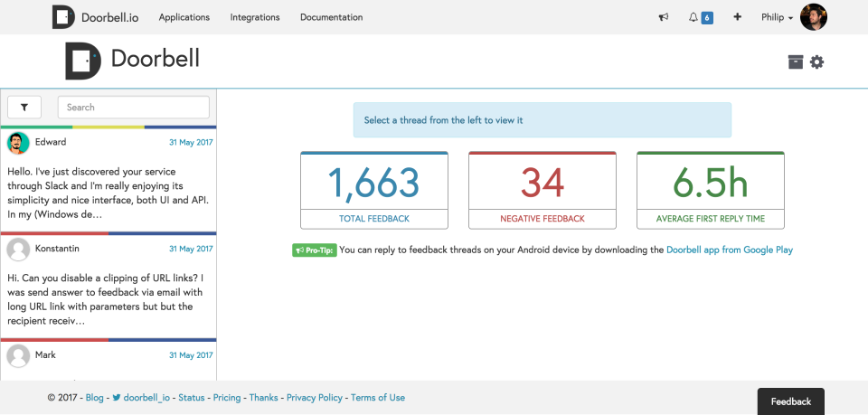Click the black Feedback button
Screen dimensions: 868x415
pyautogui.click(x=791, y=401)
